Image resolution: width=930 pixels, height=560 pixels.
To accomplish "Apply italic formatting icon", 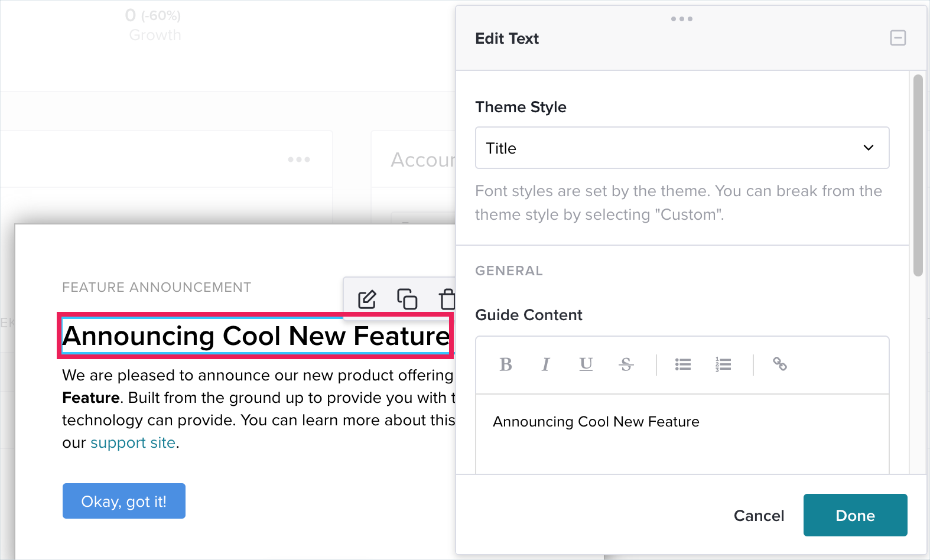I will click(x=545, y=364).
